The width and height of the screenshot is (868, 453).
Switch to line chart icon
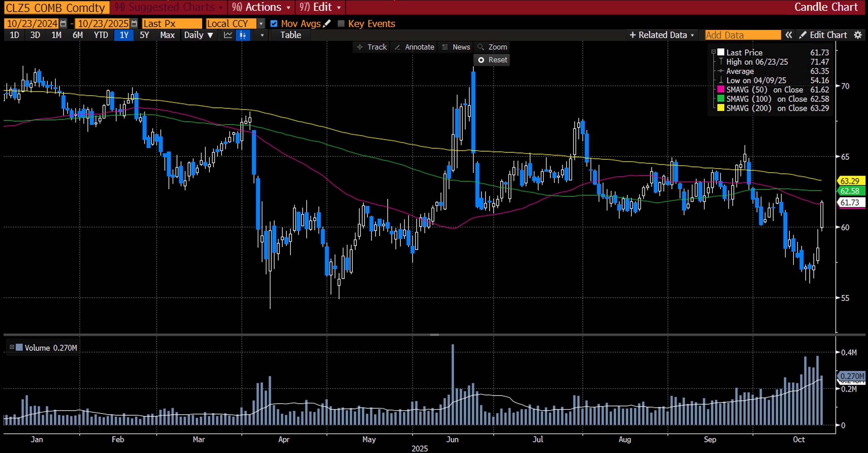click(x=228, y=35)
